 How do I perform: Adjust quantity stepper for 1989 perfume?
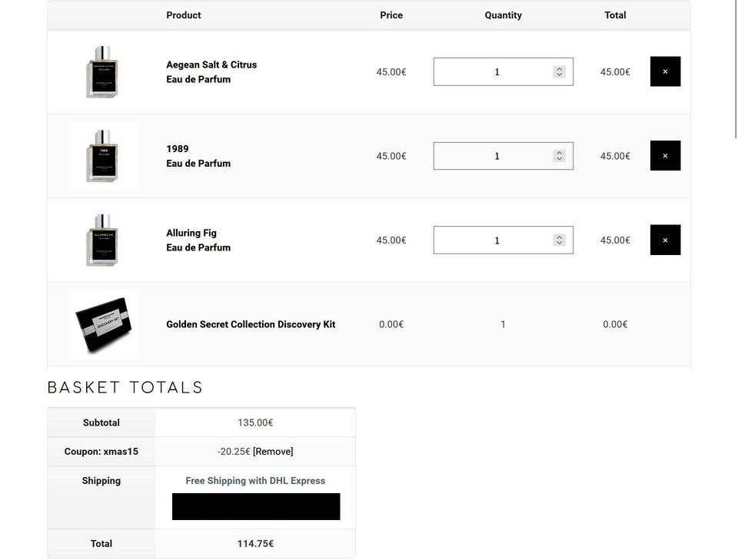coord(559,156)
